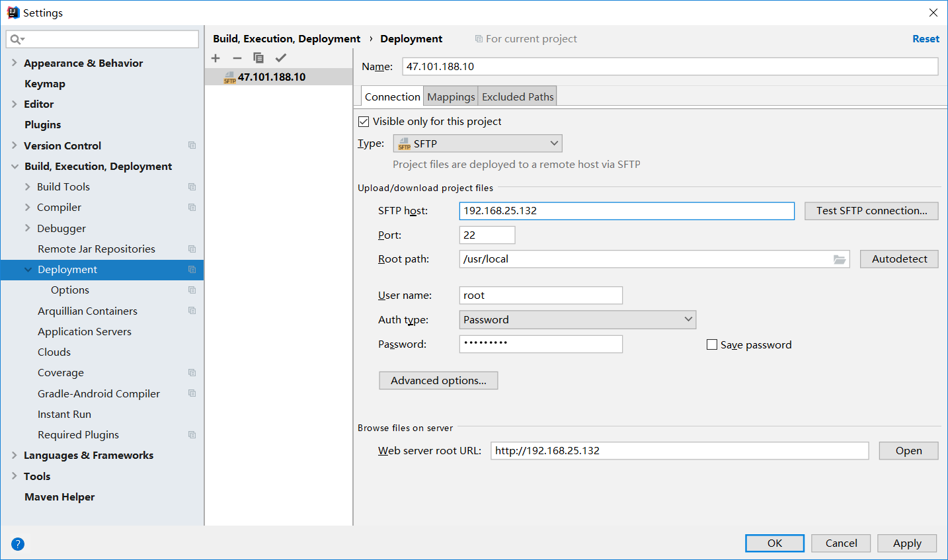Confirm settings with OK button
Image resolution: width=948 pixels, height=560 pixels.
[775, 543]
